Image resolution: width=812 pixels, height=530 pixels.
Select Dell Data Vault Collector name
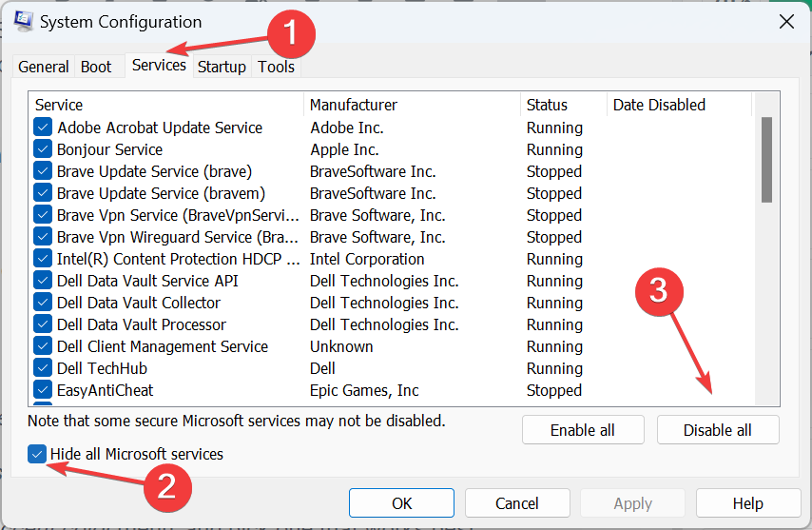point(139,302)
